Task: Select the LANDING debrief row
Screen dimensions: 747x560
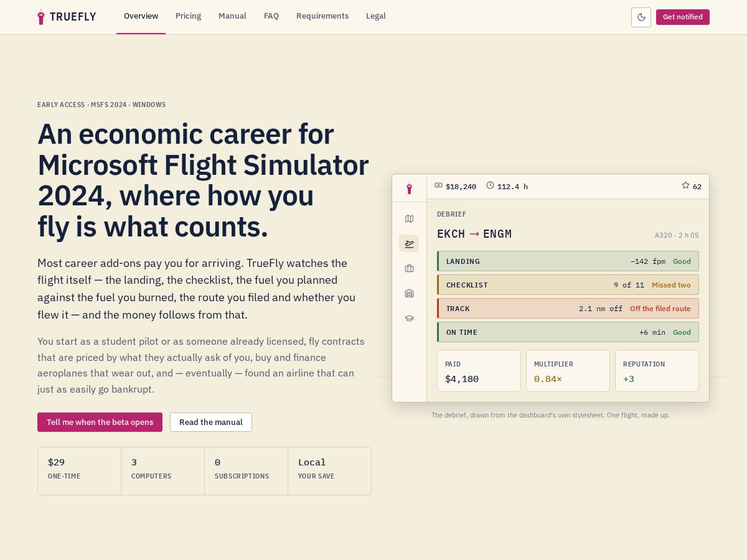Action: 568,261
